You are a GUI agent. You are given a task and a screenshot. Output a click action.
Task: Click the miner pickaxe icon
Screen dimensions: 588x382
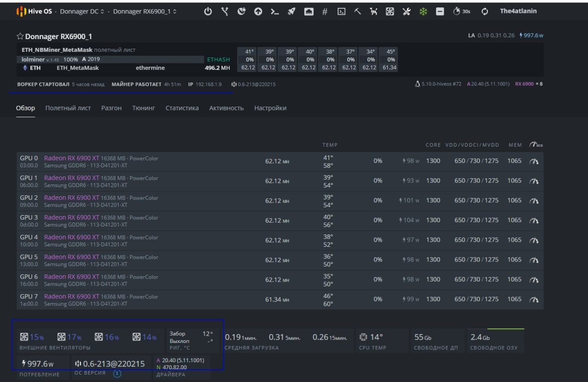coord(357,11)
